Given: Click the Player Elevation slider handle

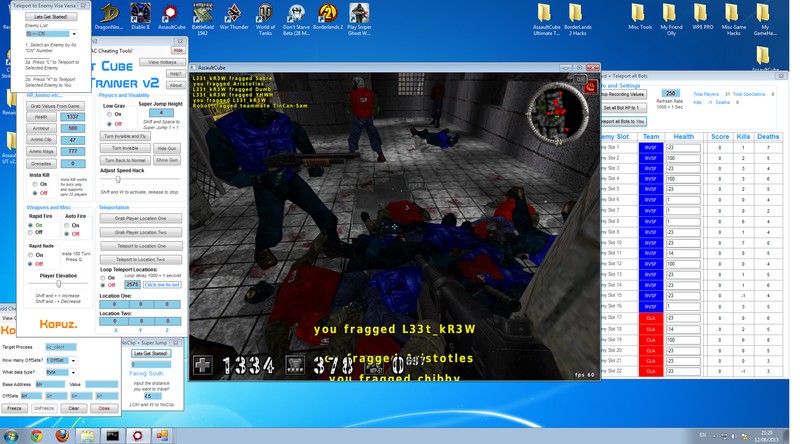Looking at the screenshot, I should (x=59, y=284).
